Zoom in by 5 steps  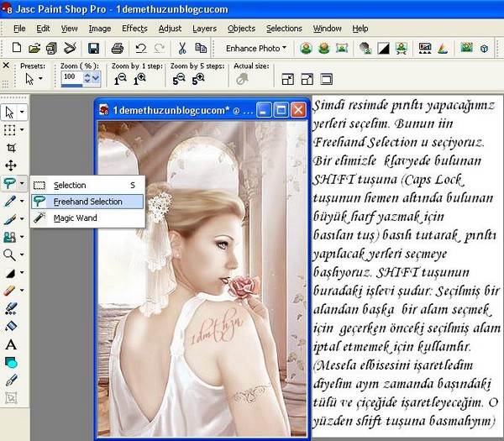[x=198, y=79]
